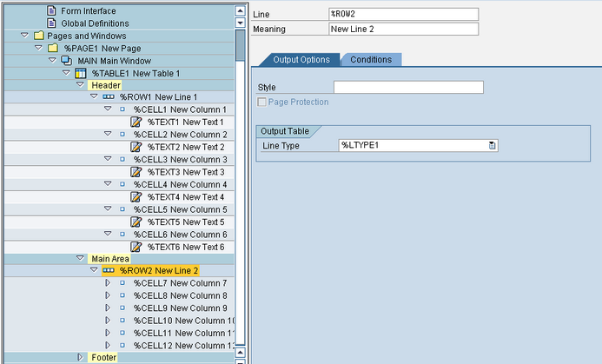602x364 pixels.
Task: Click the %TEXT5 text edit icon
Action: (x=136, y=222)
